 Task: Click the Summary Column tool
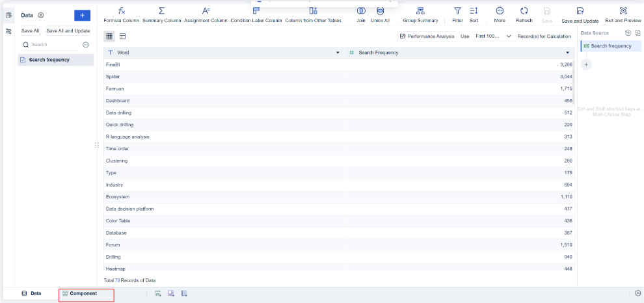[161, 14]
